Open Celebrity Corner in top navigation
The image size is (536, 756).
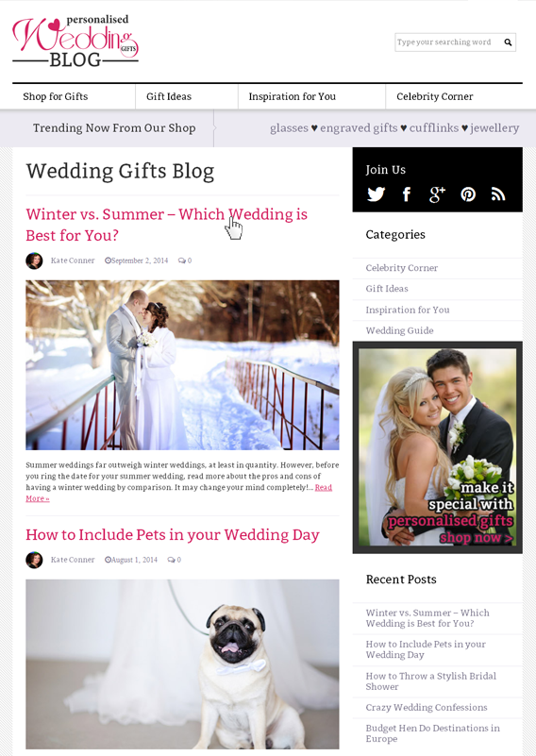435,96
